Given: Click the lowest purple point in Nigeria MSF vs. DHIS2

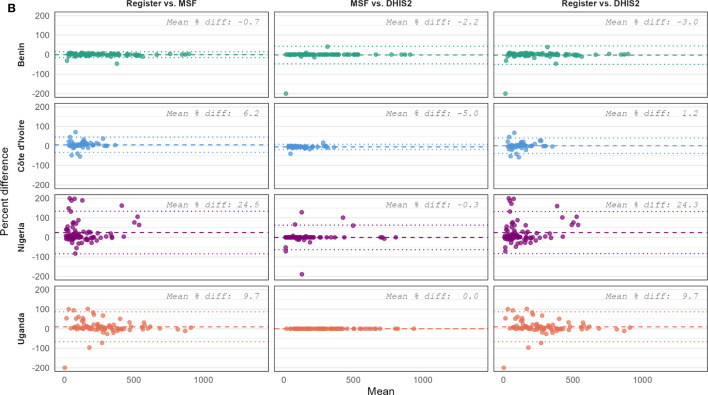Looking at the screenshot, I should (302, 274).
